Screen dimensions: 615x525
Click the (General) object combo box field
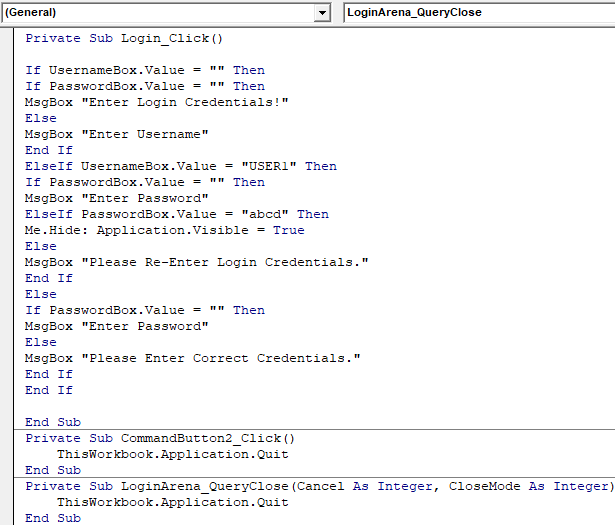coord(160,13)
